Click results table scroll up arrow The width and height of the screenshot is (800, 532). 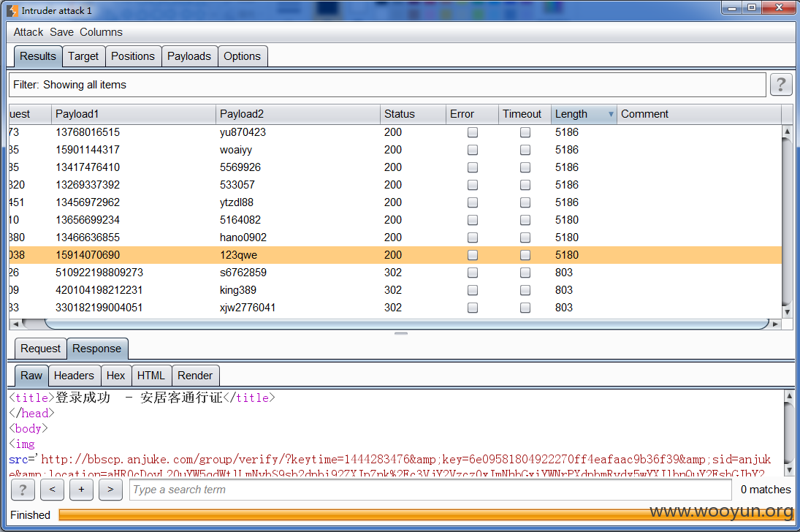pyautogui.click(x=788, y=132)
